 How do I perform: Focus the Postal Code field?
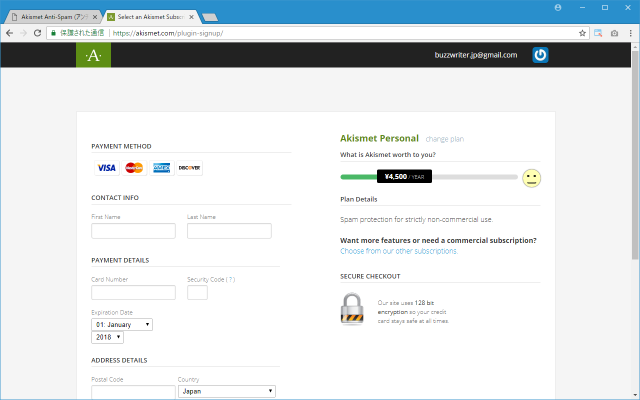[x=133, y=392]
